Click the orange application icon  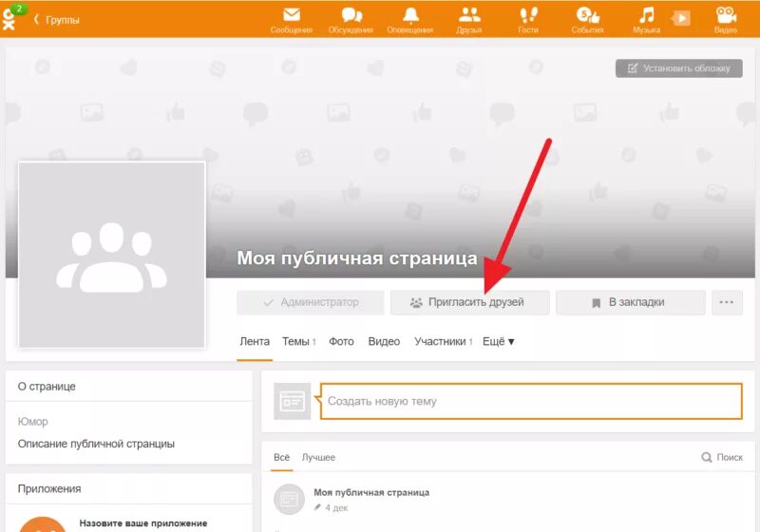point(42,524)
